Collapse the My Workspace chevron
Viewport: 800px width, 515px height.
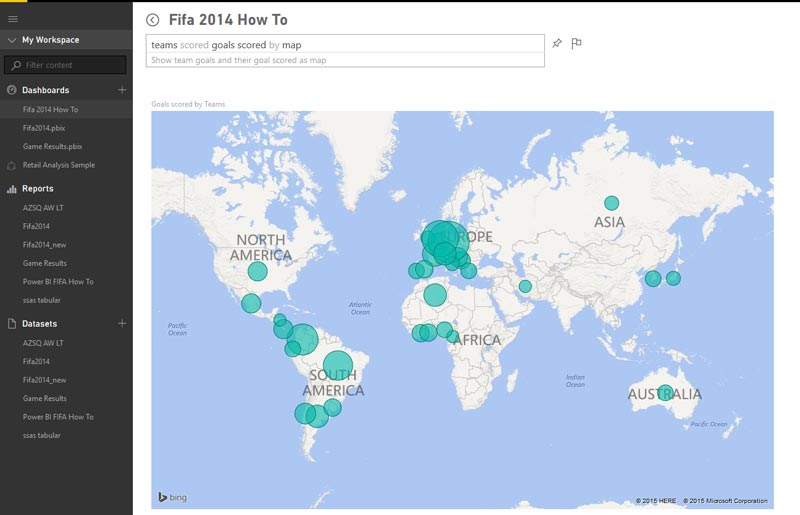(x=12, y=40)
